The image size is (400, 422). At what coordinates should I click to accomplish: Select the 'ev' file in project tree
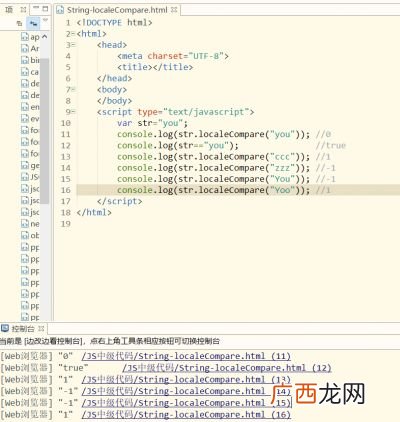click(30, 118)
